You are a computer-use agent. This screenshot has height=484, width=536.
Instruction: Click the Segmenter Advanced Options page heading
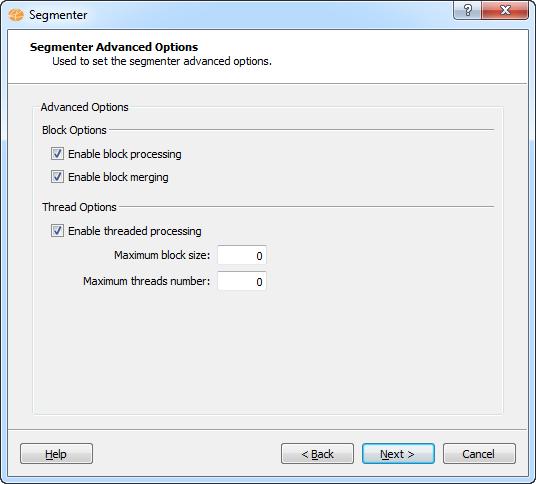pos(114,47)
